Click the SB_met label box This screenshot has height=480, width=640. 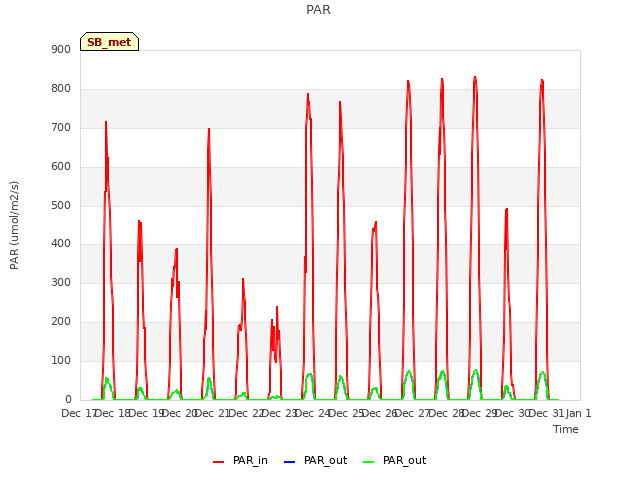[x=109, y=42]
